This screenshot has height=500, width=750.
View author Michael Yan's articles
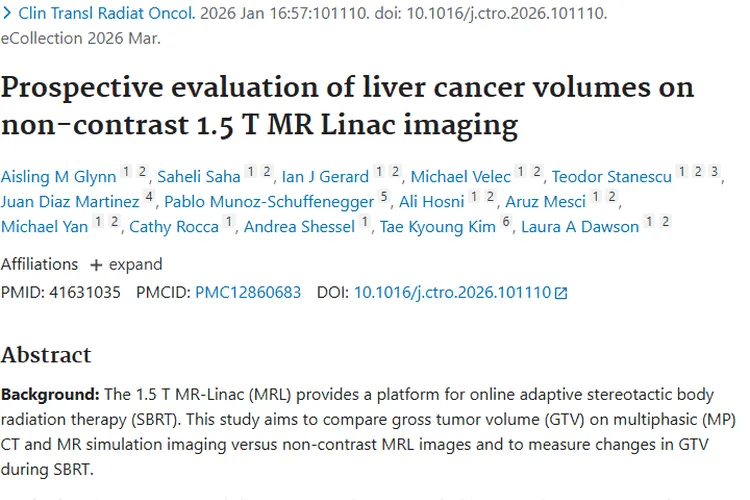pyautogui.click(x=44, y=227)
